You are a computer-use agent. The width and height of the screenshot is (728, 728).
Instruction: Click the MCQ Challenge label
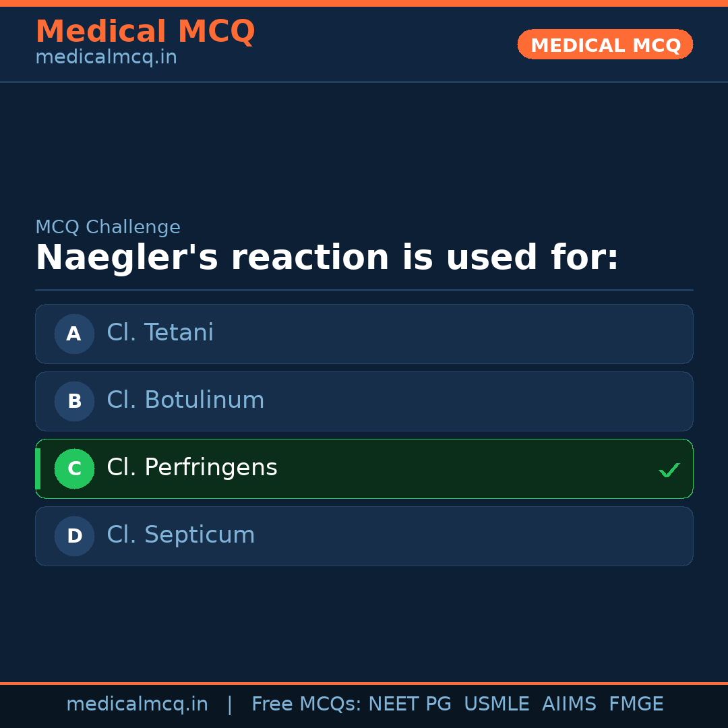(x=108, y=228)
